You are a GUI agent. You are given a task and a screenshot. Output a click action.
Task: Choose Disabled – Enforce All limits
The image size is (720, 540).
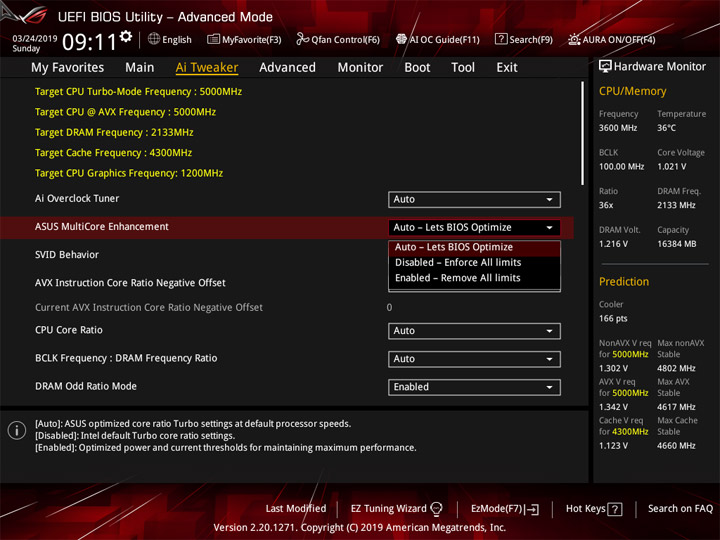(x=474, y=263)
